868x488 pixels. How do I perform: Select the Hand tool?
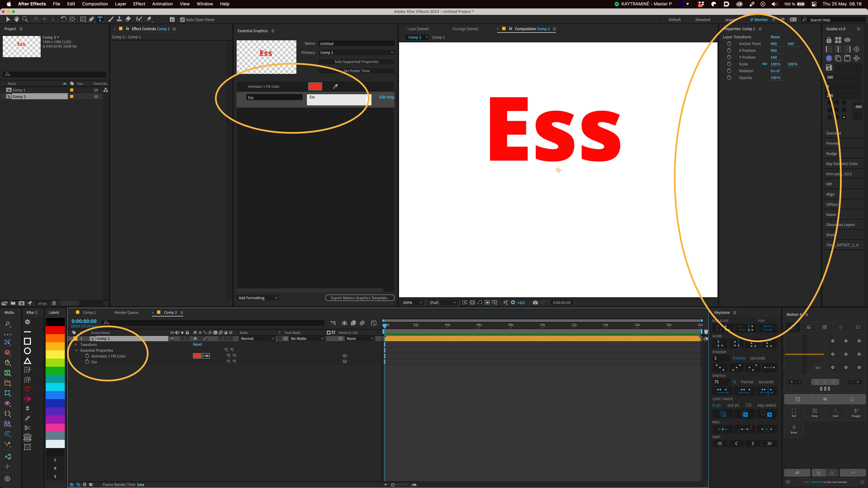pos(16,19)
